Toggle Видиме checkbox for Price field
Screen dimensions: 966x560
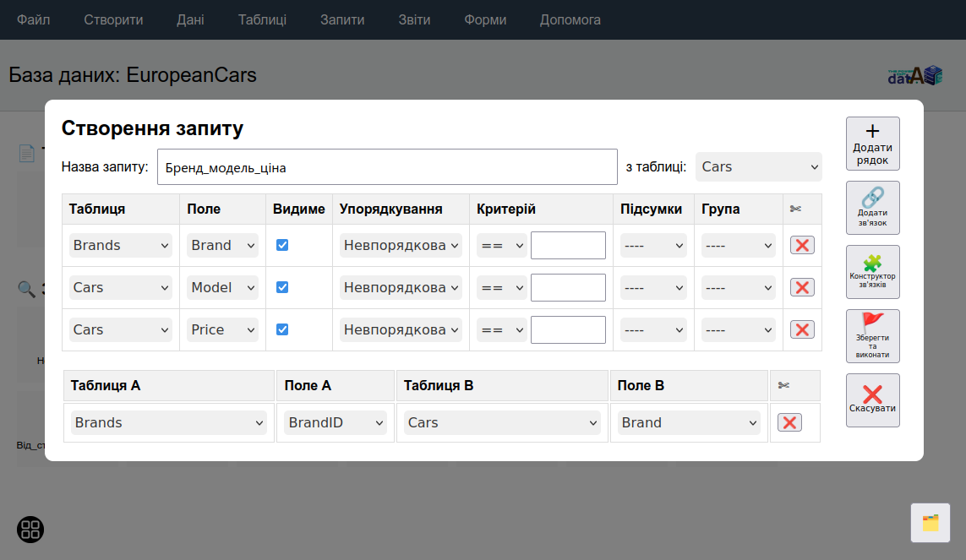(x=282, y=329)
